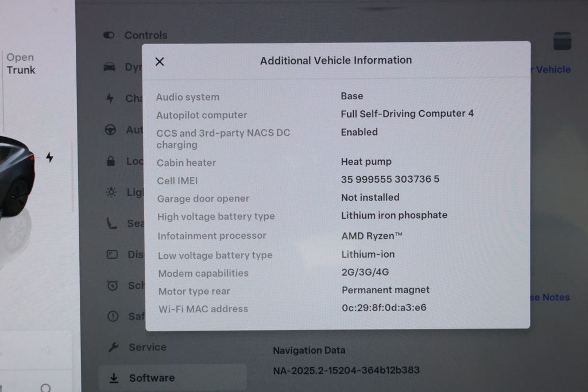The width and height of the screenshot is (588, 392).
Task: Open Autopilot settings via steering wheel icon
Action: click(111, 130)
